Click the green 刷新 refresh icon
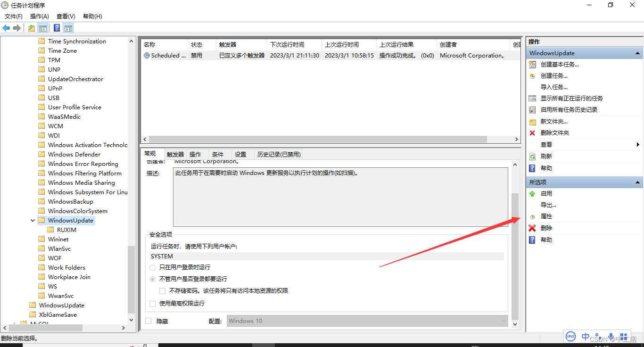The width and height of the screenshot is (644, 347). [532, 157]
